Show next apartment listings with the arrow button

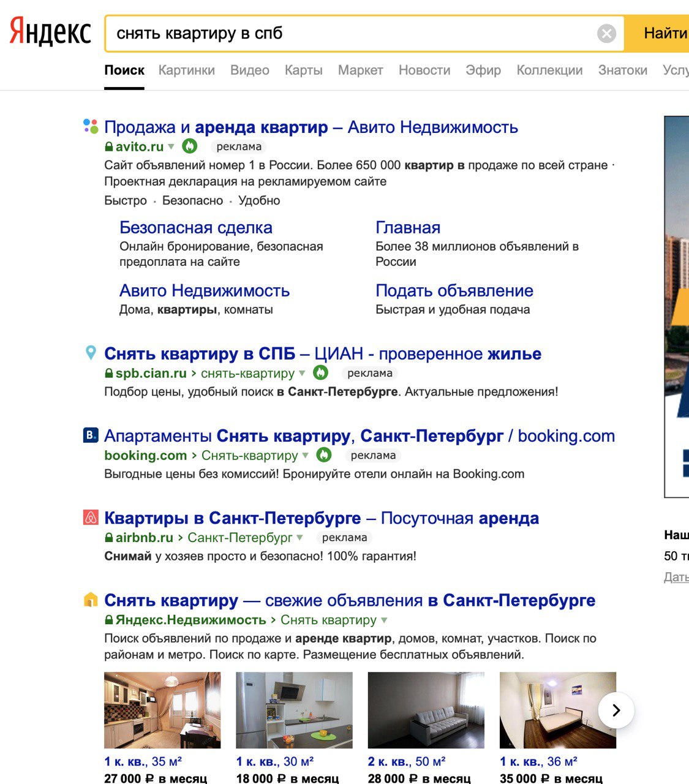click(616, 710)
